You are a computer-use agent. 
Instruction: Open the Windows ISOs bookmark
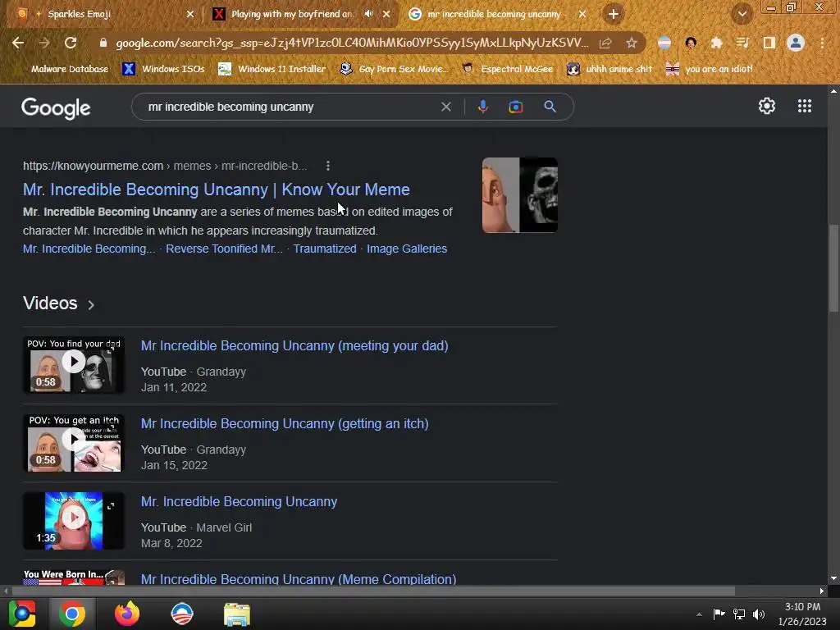point(164,69)
